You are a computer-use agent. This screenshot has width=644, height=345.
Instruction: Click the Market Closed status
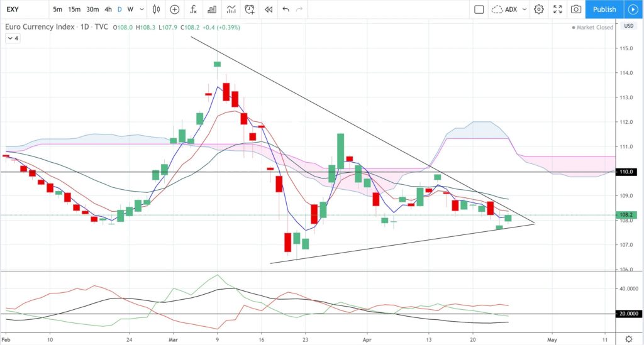pyautogui.click(x=592, y=28)
